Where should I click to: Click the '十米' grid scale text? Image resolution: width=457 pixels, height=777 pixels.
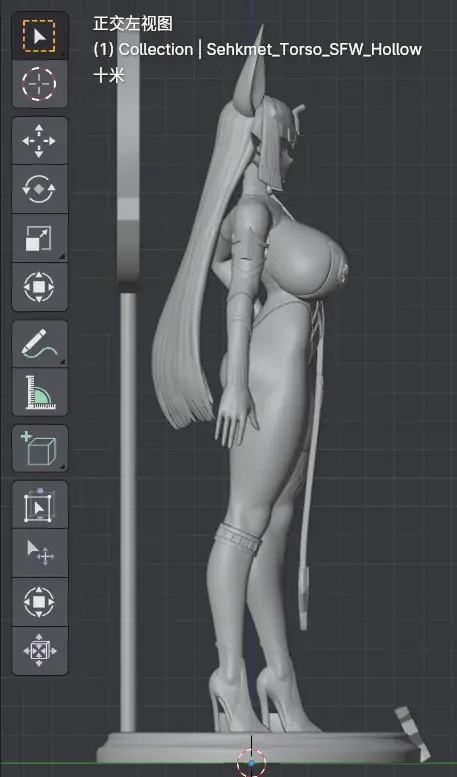click(109, 75)
